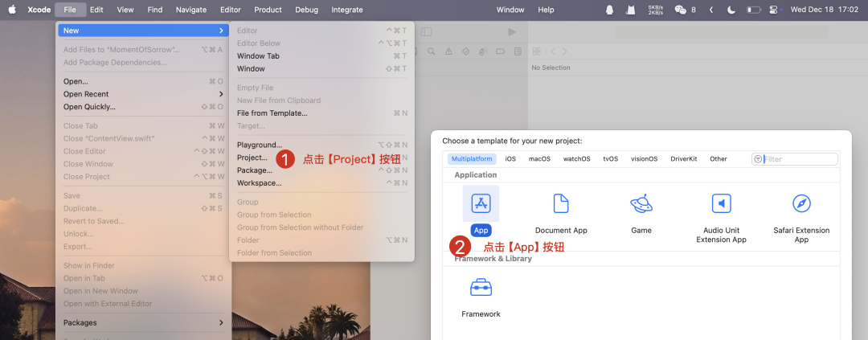Click the related items grid icon
Viewport: 868px width, 340px height.
(536, 51)
